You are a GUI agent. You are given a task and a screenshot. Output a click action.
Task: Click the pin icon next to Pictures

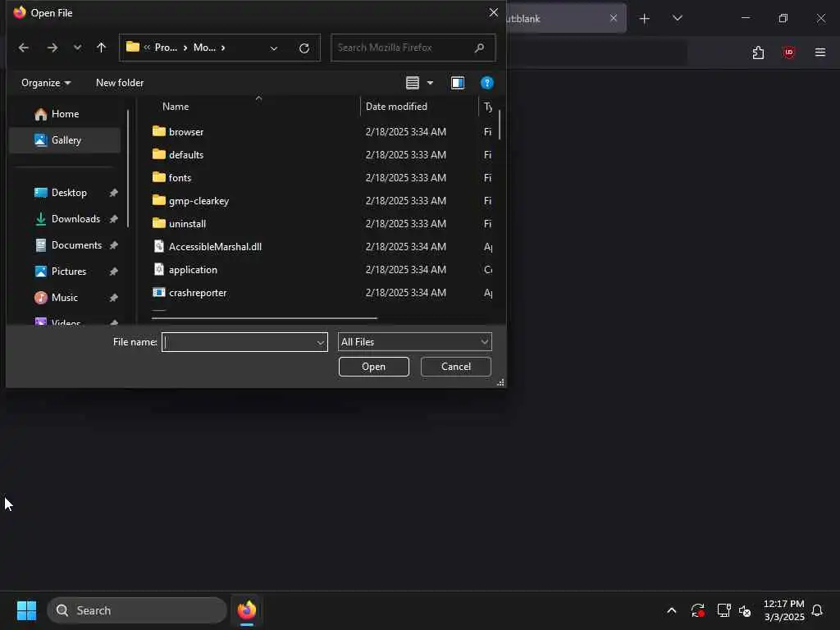click(x=113, y=272)
